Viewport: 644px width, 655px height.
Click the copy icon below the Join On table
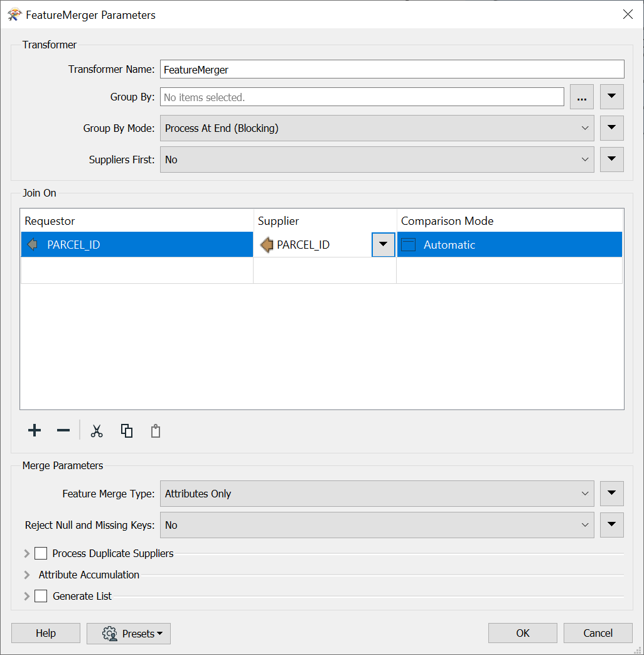point(126,431)
